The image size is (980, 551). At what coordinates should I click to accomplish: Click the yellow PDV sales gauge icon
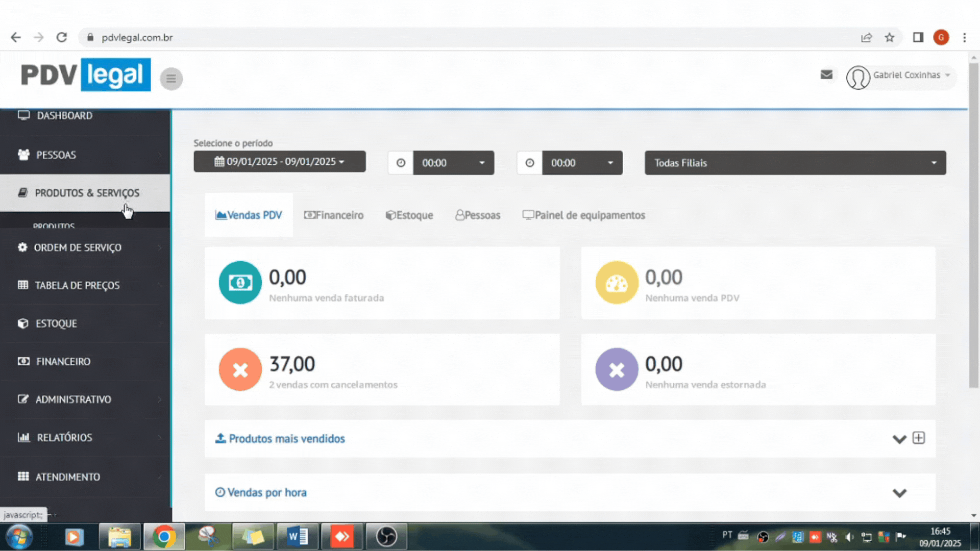617,283
